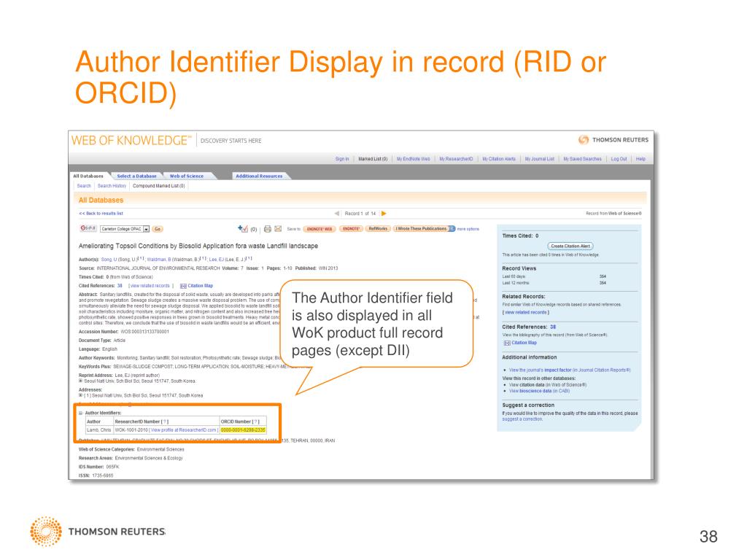The width and height of the screenshot is (747, 560).
Task: Click the IDS Number 065FK value
Action: point(112,467)
